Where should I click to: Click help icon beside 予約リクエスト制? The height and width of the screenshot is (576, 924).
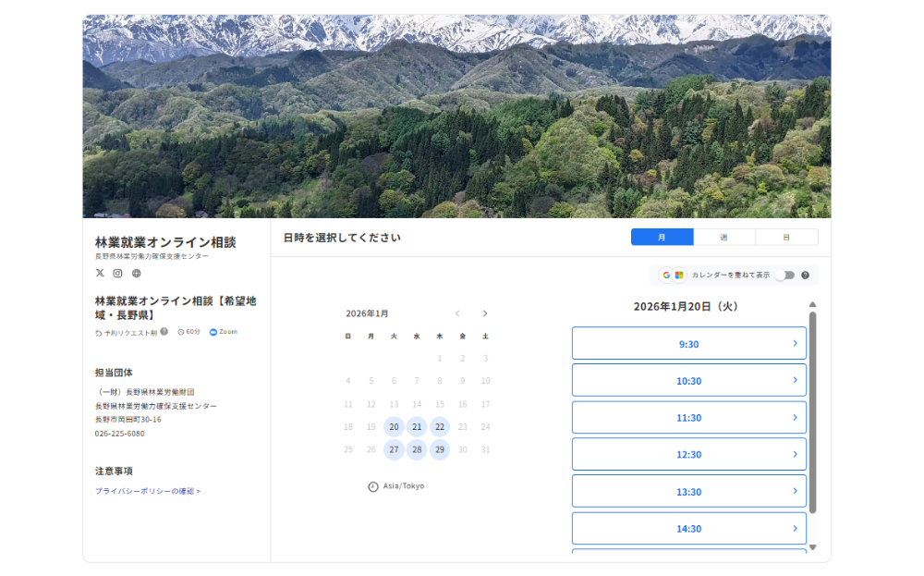164,331
